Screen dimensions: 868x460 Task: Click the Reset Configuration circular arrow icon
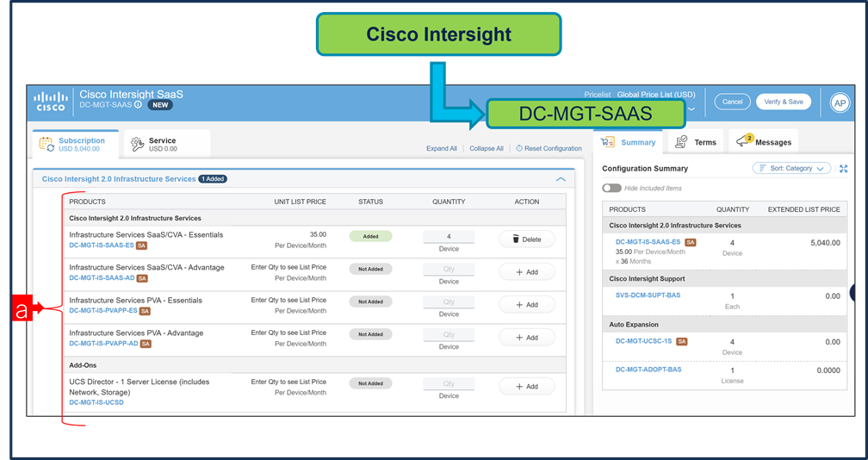[x=519, y=148]
